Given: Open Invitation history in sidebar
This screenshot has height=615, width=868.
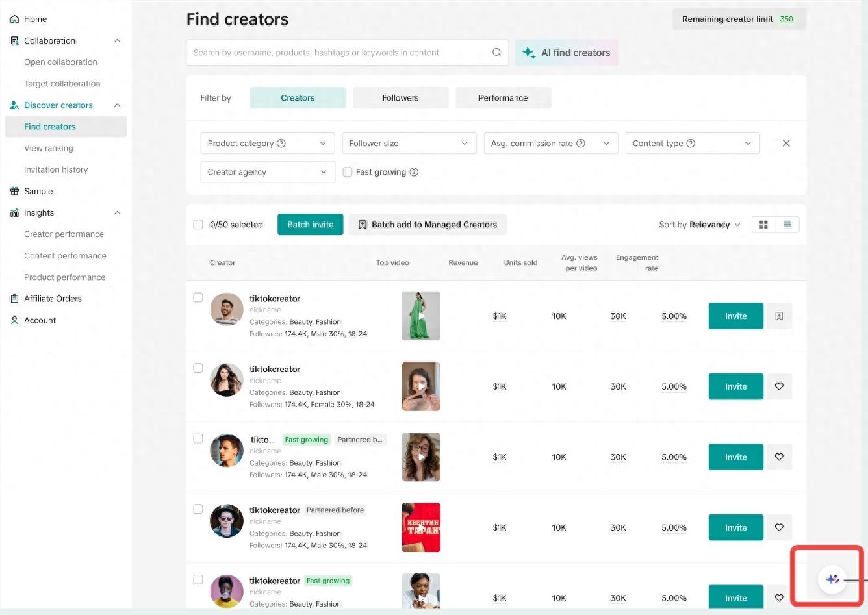Looking at the screenshot, I should (56, 169).
